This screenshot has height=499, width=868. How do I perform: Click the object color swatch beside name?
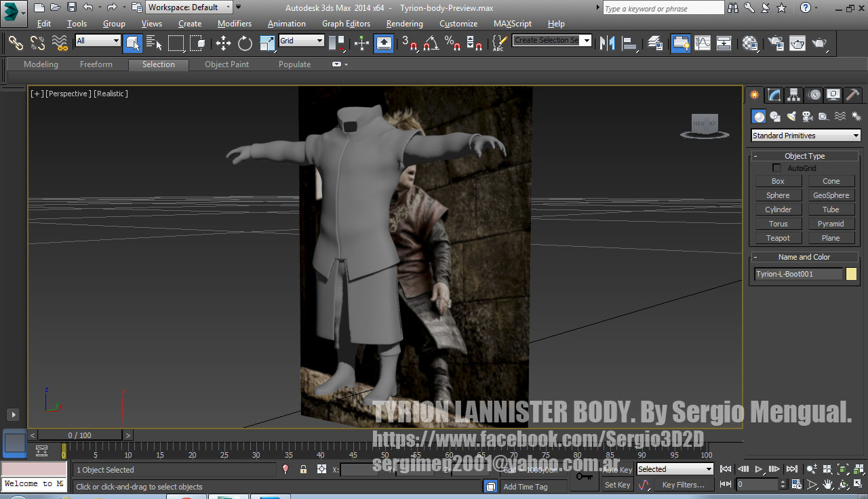pos(851,274)
